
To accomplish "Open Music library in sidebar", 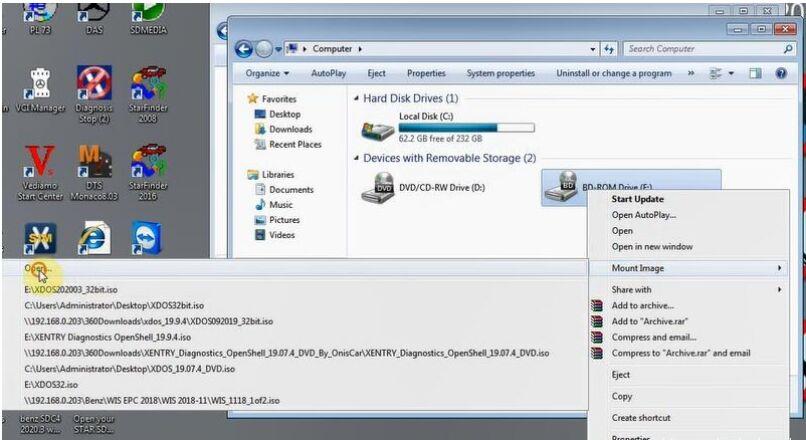I will pos(281,205).
